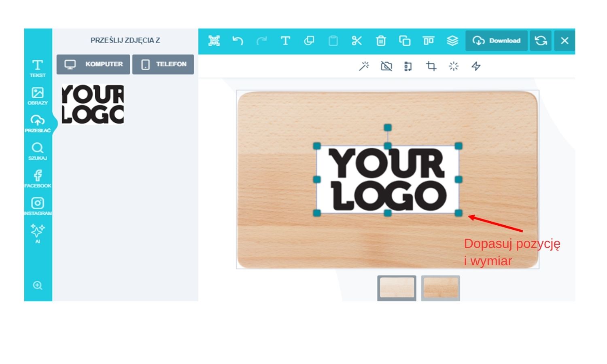607x364 pixels.
Task: Select the second wood board thumbnail
Action: 440,288
